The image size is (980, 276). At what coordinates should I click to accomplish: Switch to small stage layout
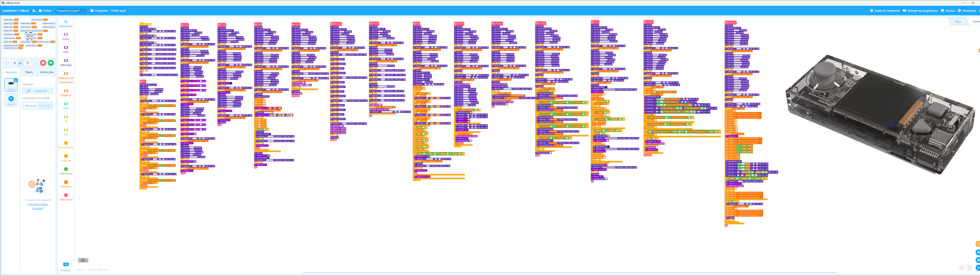click(x=14, y=63)
